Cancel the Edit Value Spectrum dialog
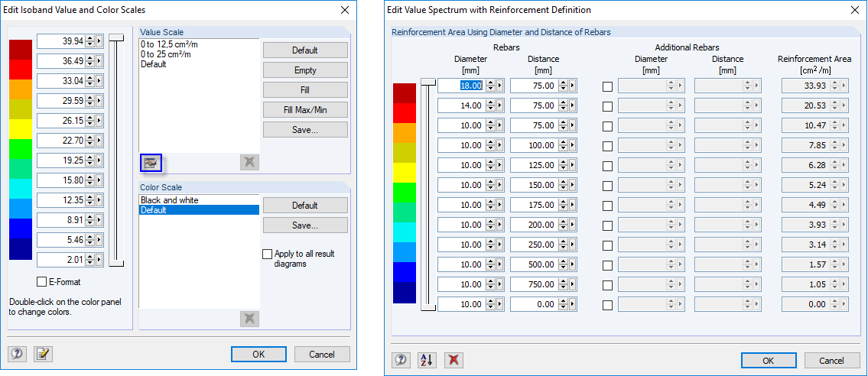This screenshot has height=376, width=868. [x=832, y=361]
